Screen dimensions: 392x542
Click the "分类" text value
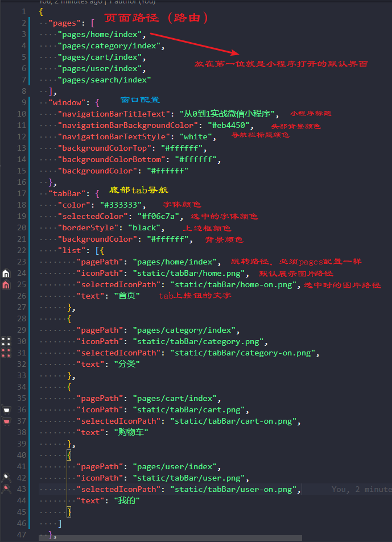click(x=127, y=364)
